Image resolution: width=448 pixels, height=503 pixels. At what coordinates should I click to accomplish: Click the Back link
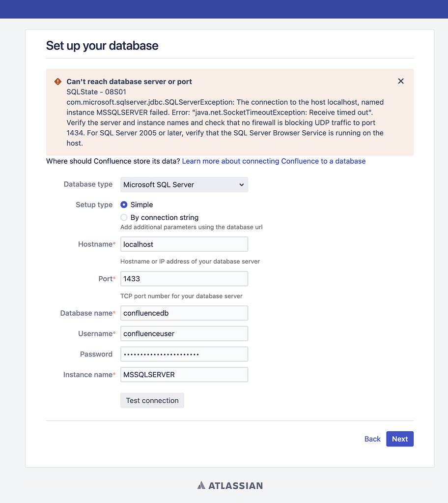[x=372, y=439]
